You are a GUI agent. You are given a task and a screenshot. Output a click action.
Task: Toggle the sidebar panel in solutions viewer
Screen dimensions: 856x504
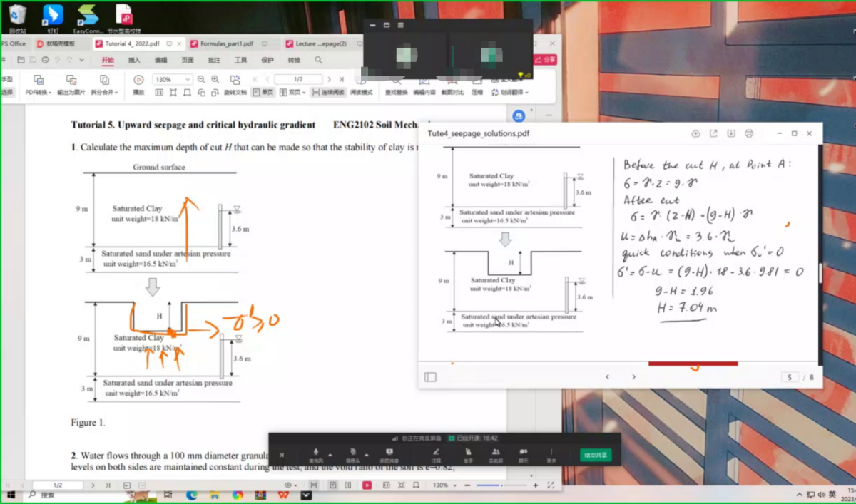430,376
